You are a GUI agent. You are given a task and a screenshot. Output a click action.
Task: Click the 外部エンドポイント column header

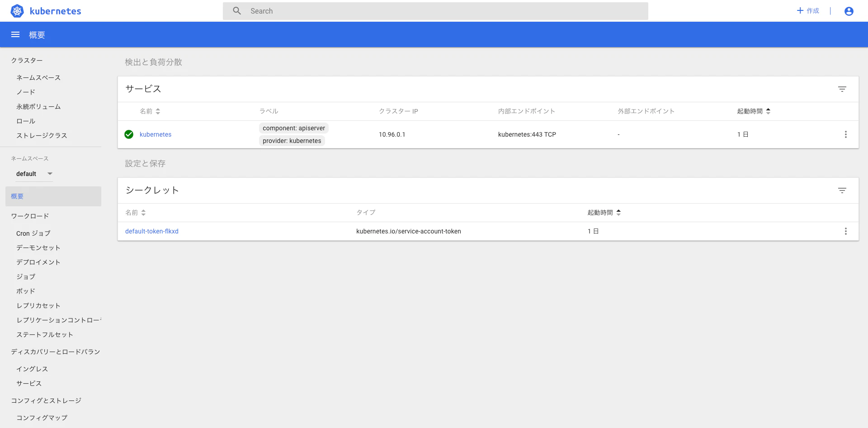click(x=646, y=111)
